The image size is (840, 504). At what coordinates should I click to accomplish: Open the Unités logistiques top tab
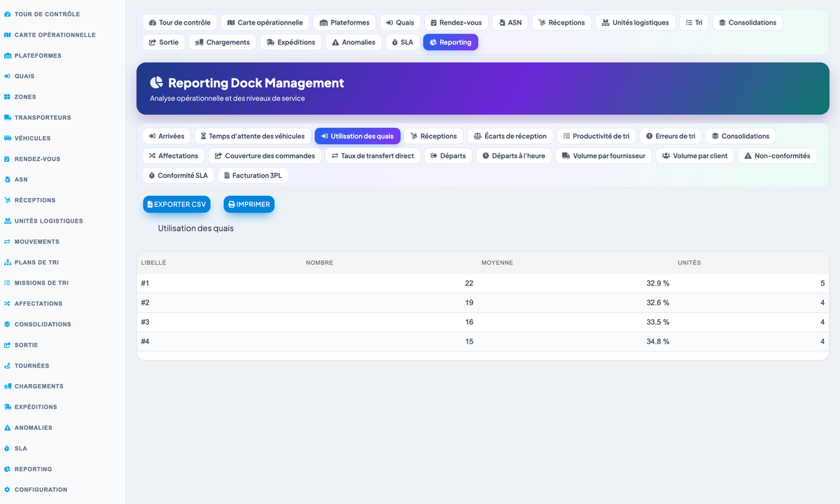pos(636,22)
